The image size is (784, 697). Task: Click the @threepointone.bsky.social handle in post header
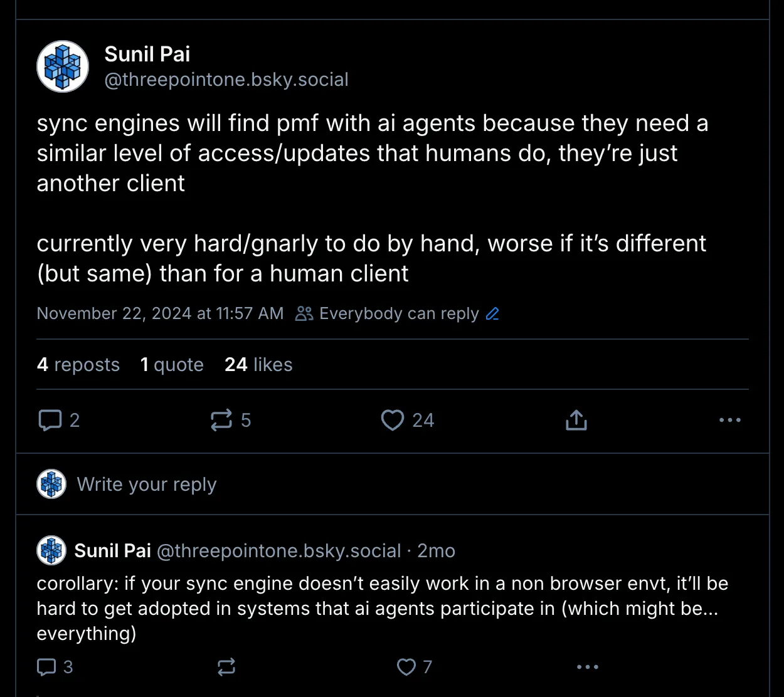(226, 80)
